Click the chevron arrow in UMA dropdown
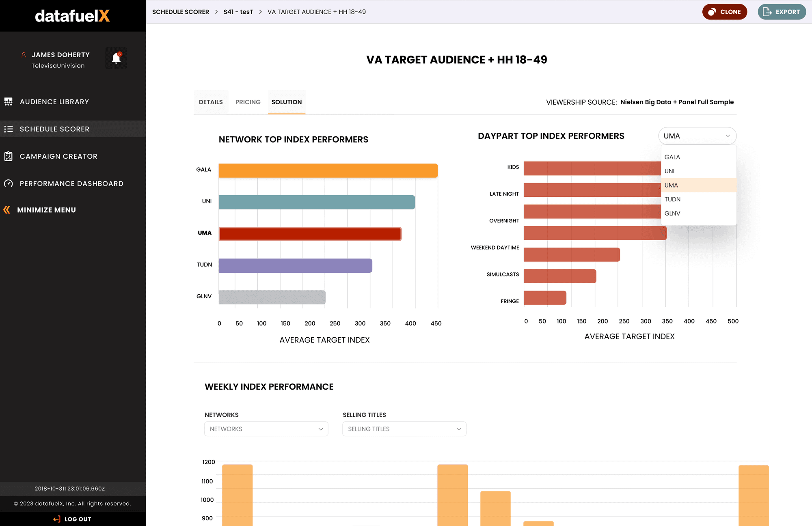 728,136
